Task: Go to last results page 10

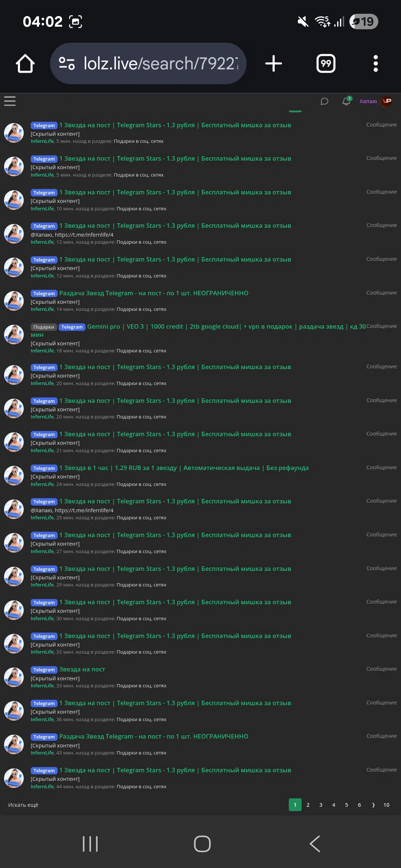Action: coord(386,805)
